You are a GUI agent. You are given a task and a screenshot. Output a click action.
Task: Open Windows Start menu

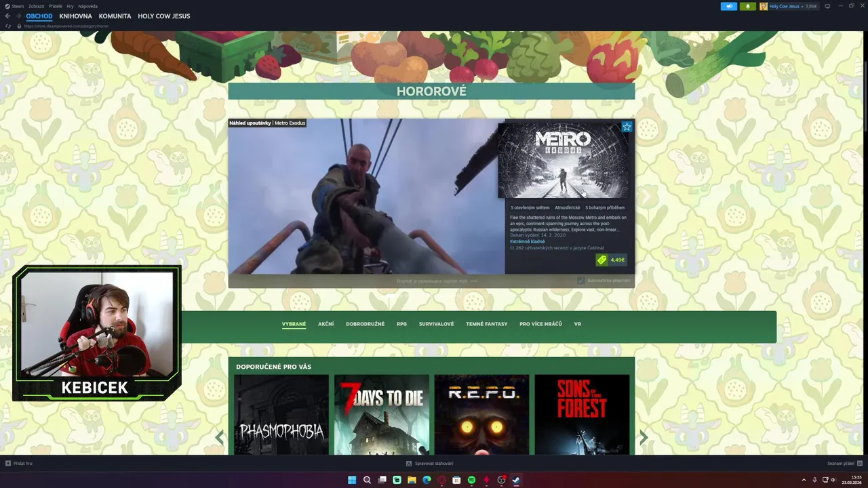352,480
